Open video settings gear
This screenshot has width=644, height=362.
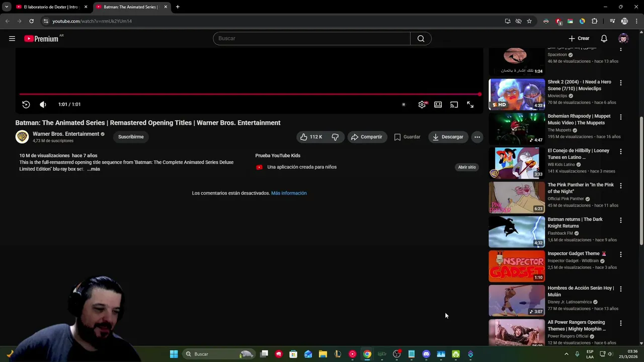pyautogui.click(x=422, y=105)
